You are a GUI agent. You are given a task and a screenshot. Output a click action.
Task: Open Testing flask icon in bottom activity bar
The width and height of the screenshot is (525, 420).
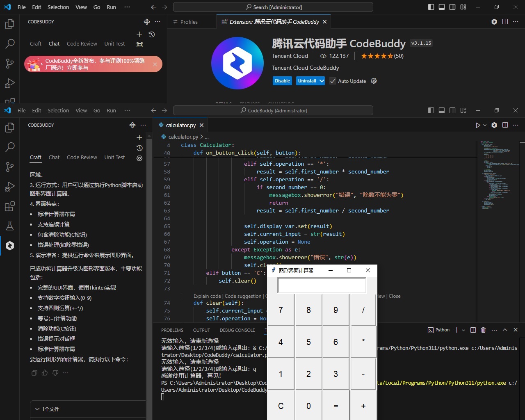[10, 226]
